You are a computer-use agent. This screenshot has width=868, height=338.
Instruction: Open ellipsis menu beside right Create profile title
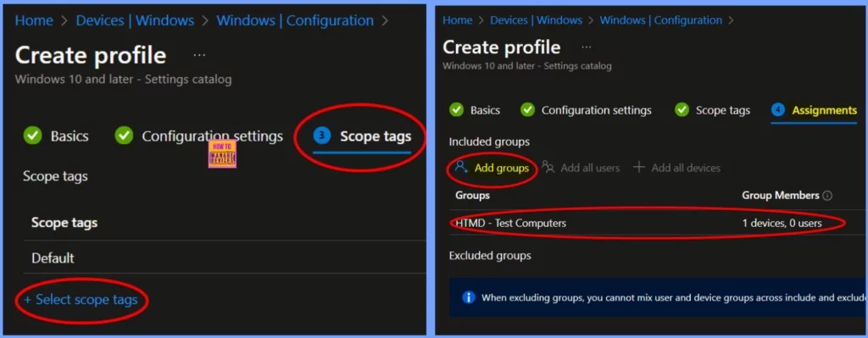(587, 47)
